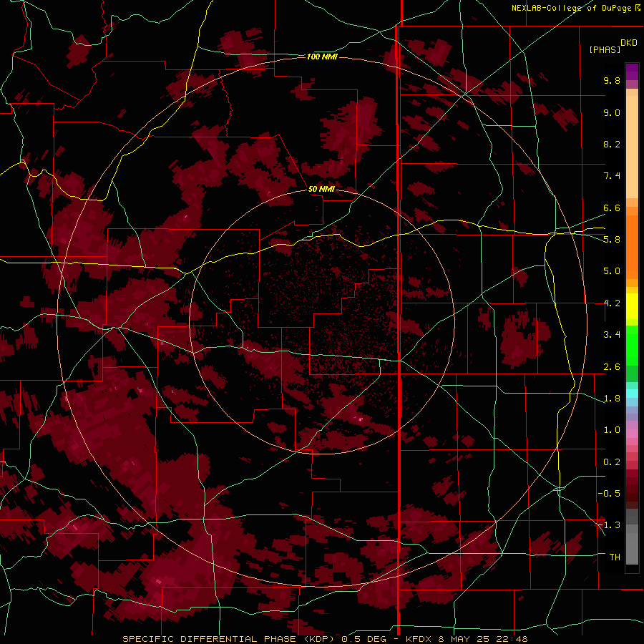Pick the pale peach legend color band

[632, 147]
